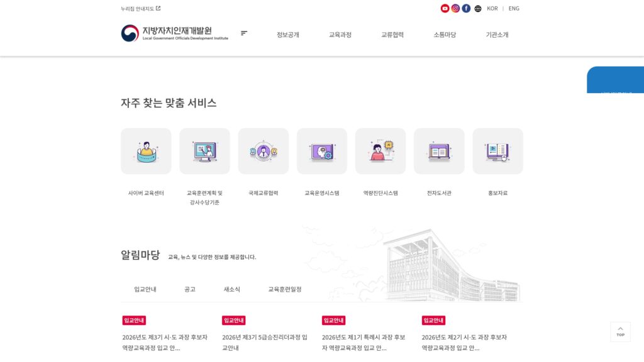Open the 기관소개 navigation menu
This screenshot has width=644, height=362.
[497, 35]
